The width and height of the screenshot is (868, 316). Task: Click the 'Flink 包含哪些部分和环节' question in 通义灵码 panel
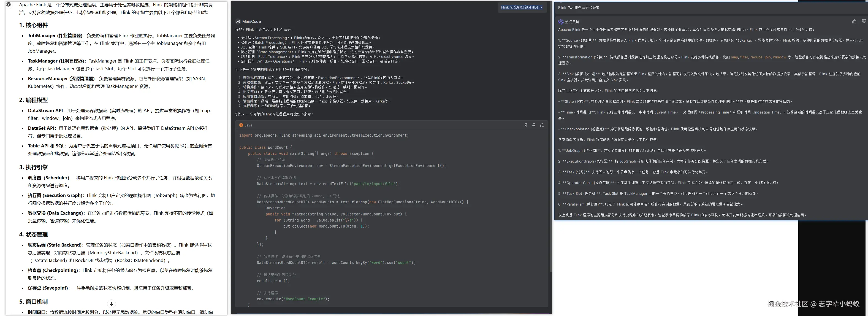point(579,7)
